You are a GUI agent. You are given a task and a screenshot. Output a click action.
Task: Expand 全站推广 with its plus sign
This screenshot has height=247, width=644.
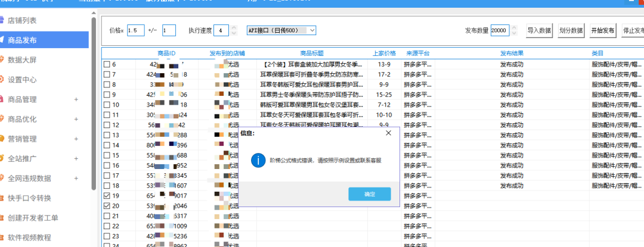click(76, 158)
